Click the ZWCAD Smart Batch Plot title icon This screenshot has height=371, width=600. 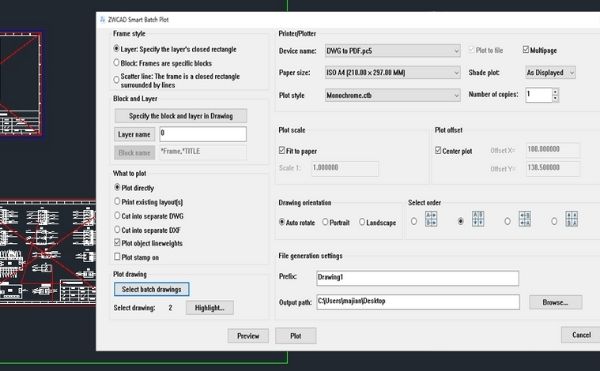pyautogui.click(x=103, y=19)
